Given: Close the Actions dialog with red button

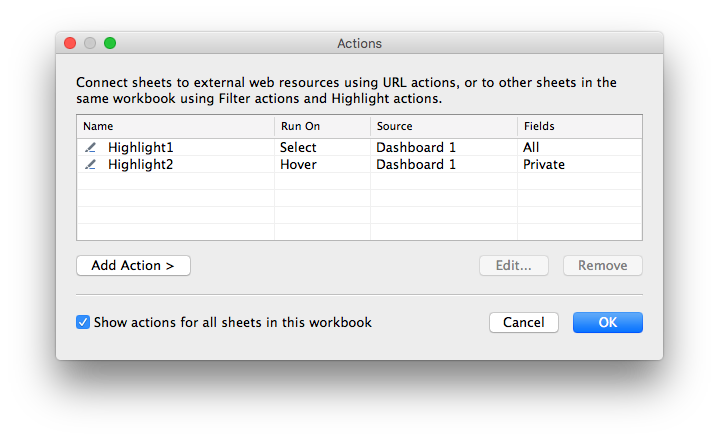Looking at the screenshot, I should (x=70, y=44).
